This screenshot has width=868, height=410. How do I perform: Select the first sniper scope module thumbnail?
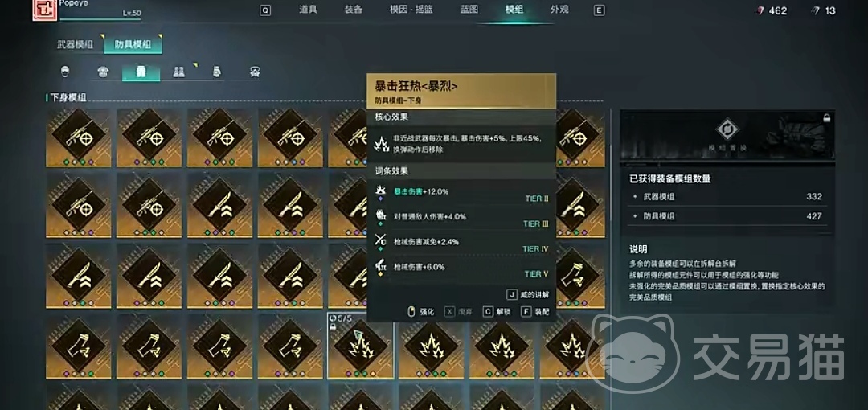(79, 138)
